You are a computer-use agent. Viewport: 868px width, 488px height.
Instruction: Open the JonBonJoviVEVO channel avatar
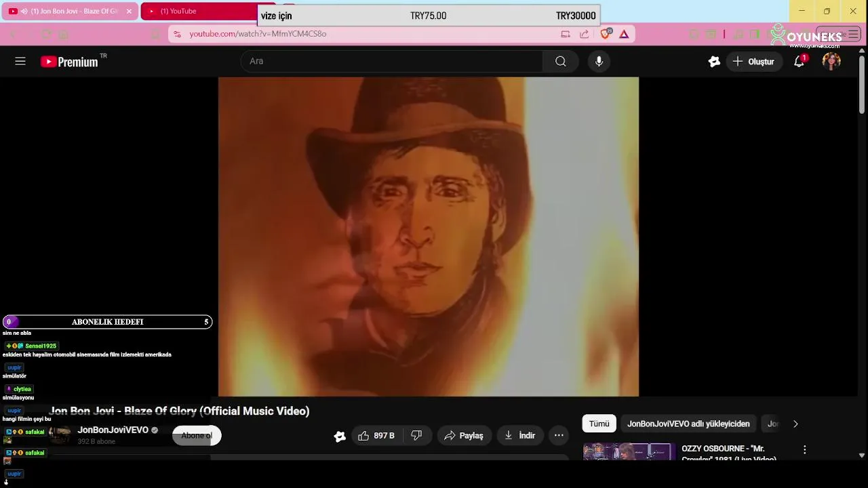point(60,435)
